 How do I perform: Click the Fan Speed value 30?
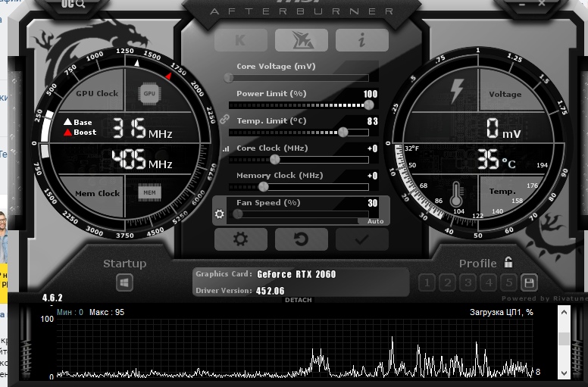click(x=372, y=203)
